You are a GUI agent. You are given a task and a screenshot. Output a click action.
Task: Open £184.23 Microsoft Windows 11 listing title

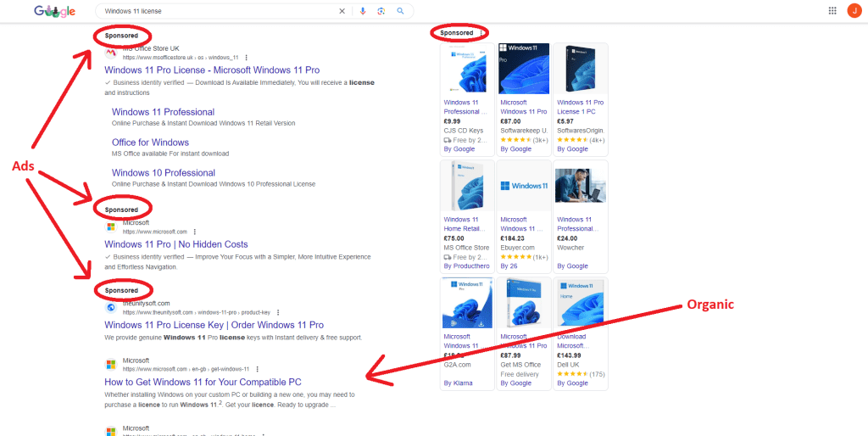(x=522, y=224)
